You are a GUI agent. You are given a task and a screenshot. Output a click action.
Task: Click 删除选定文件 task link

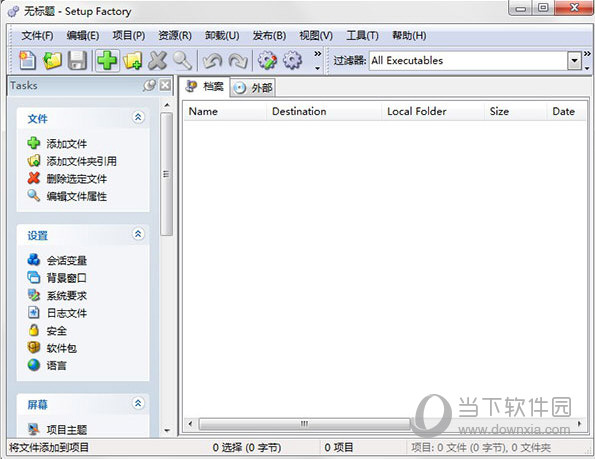pos(67,179)
